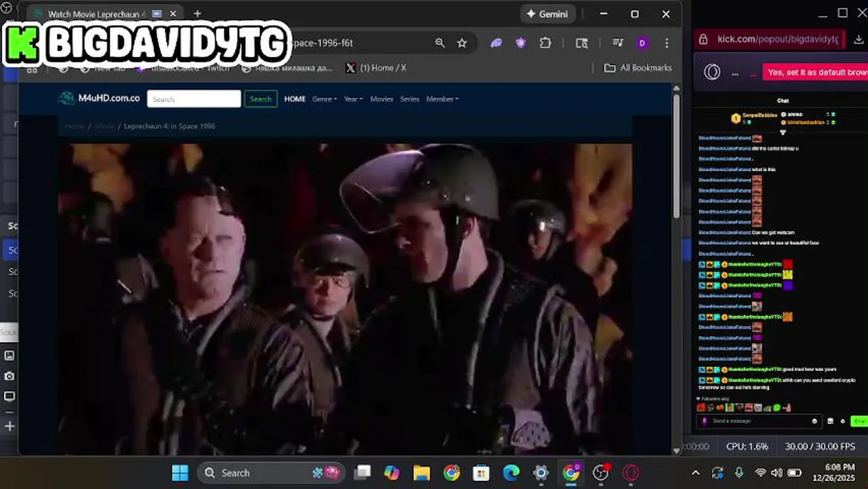Open the volume speaker tray icon

point(777,473)
